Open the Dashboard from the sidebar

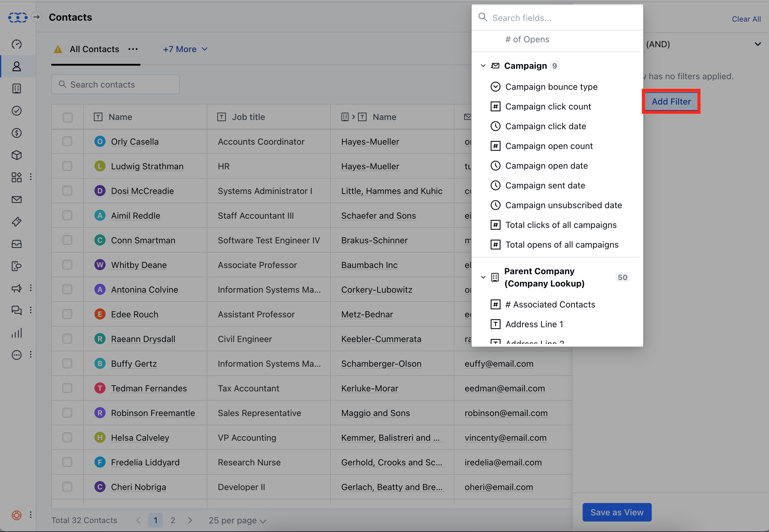click(x=16, y=44)
